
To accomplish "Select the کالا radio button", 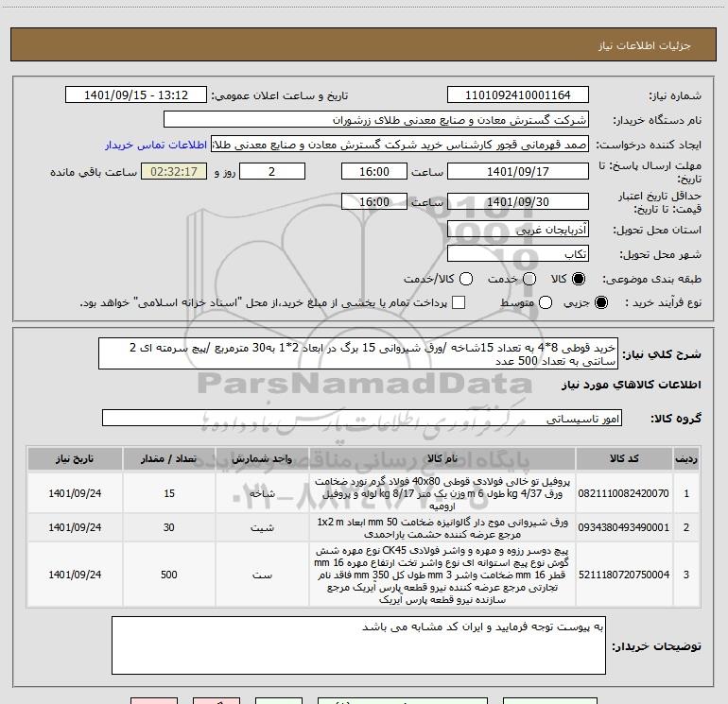I will pyautogui.click(x=579, y=279).
